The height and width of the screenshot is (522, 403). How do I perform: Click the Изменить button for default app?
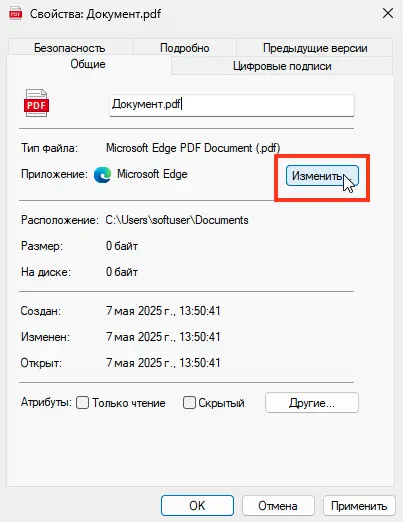pyautogui.click(x=322, y=176)
